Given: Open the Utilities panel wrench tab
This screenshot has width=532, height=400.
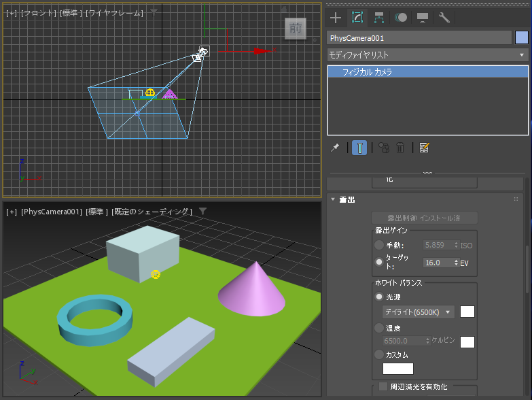Looking at the screenshot, I should point(444,18).
